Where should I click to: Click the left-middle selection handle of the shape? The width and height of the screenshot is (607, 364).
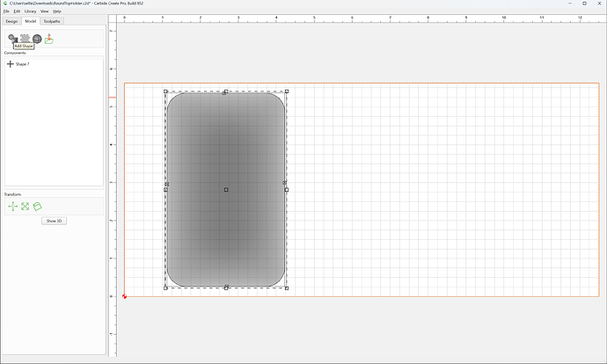pos(165,190)
